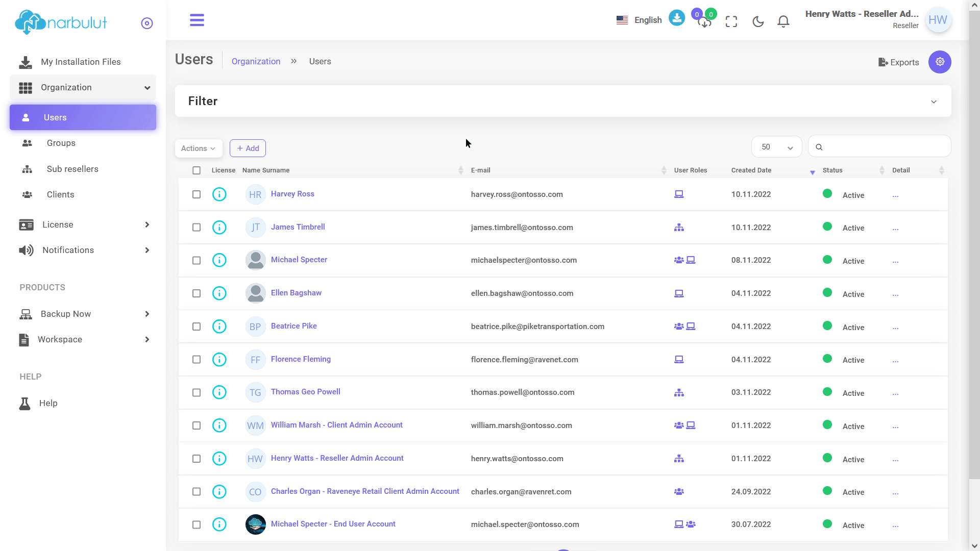Select Users in sidebar
980x551 pixels.
pos(83,117)
